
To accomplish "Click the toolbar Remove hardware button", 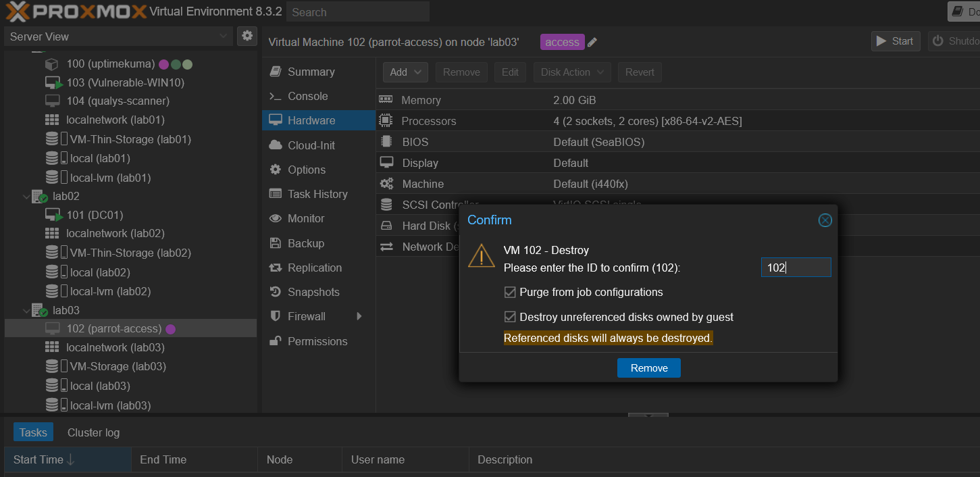I will point(462,72).
